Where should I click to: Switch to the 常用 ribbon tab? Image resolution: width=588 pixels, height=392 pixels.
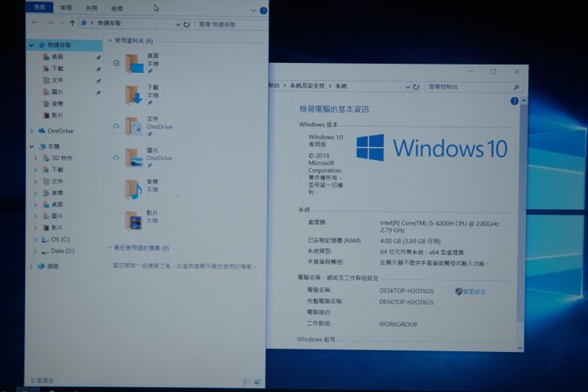(x=66, y=7)
